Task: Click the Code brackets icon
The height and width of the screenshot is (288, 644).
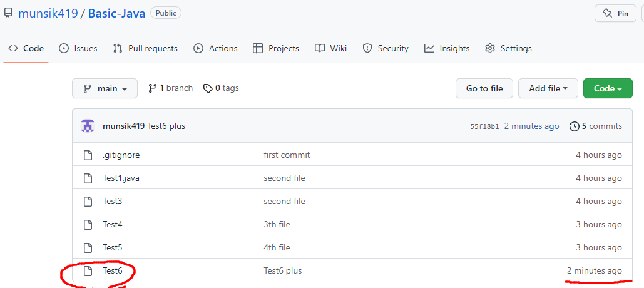Action: point(13,48)
